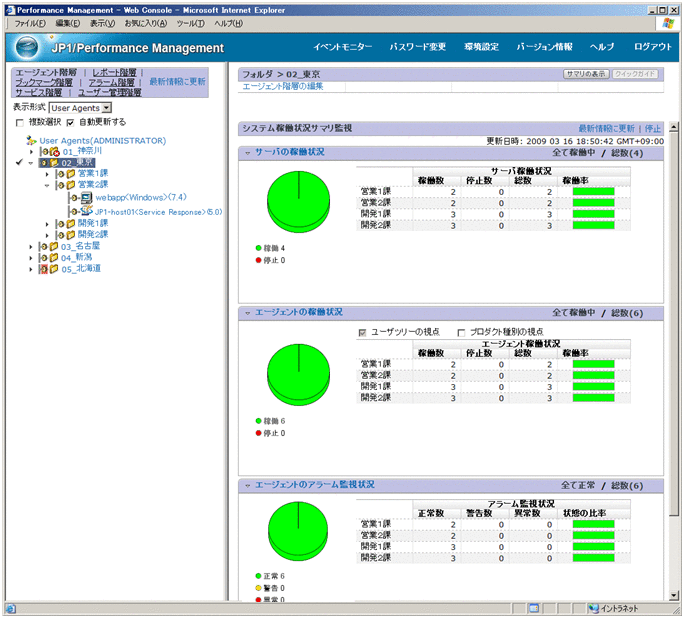Collapse the サーバの稼働状況 section
The width and height of the screenshot is (685, 620).
248,152
